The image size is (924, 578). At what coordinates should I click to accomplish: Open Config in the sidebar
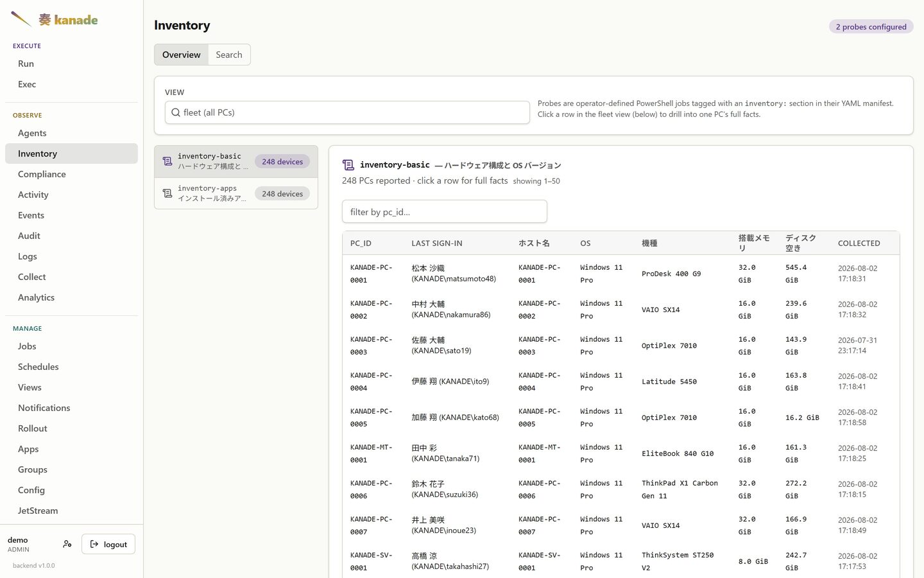click(x=71, y=490)
